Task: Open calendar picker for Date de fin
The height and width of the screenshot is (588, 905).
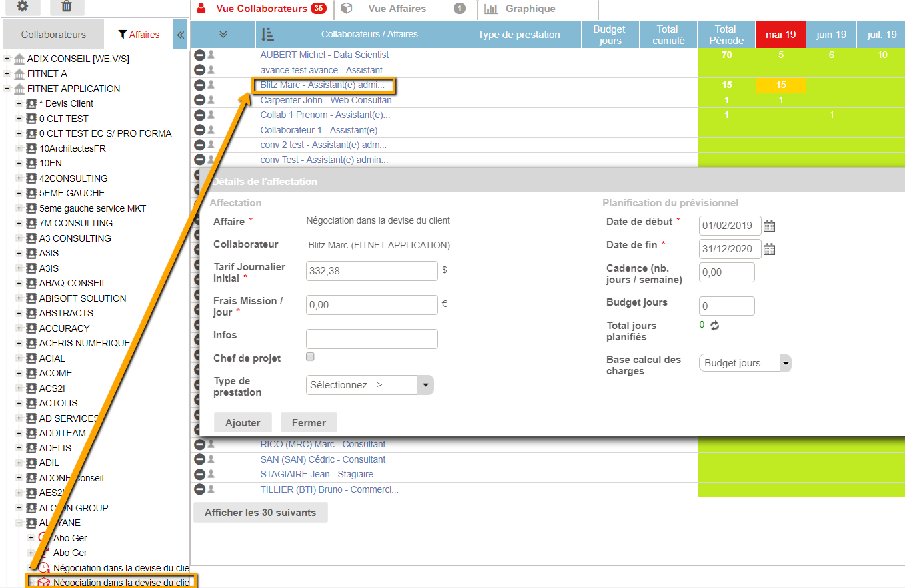Action: click(769, 250)
